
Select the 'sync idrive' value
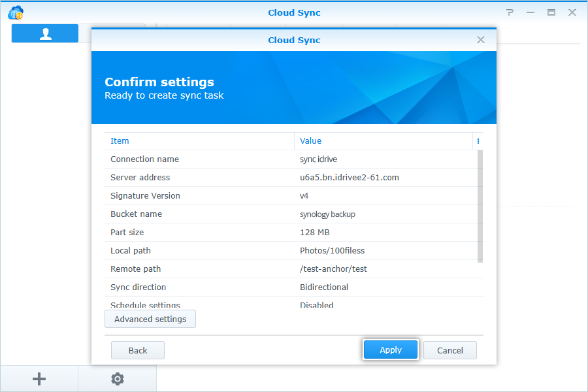point(318,159)
